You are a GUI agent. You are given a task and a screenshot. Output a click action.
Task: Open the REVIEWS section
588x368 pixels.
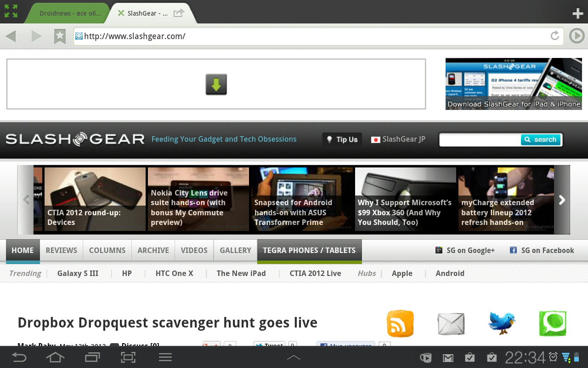61,251
